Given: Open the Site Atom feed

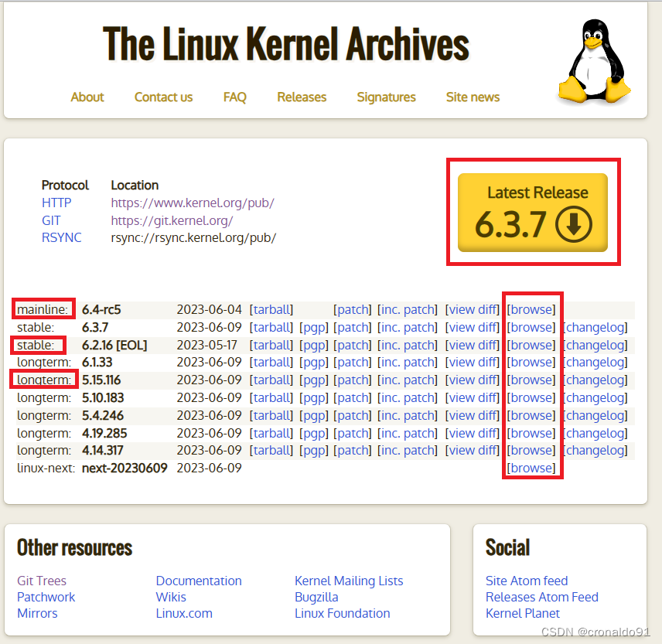Looking at the screenshot, I should click(x=526, y=581).
